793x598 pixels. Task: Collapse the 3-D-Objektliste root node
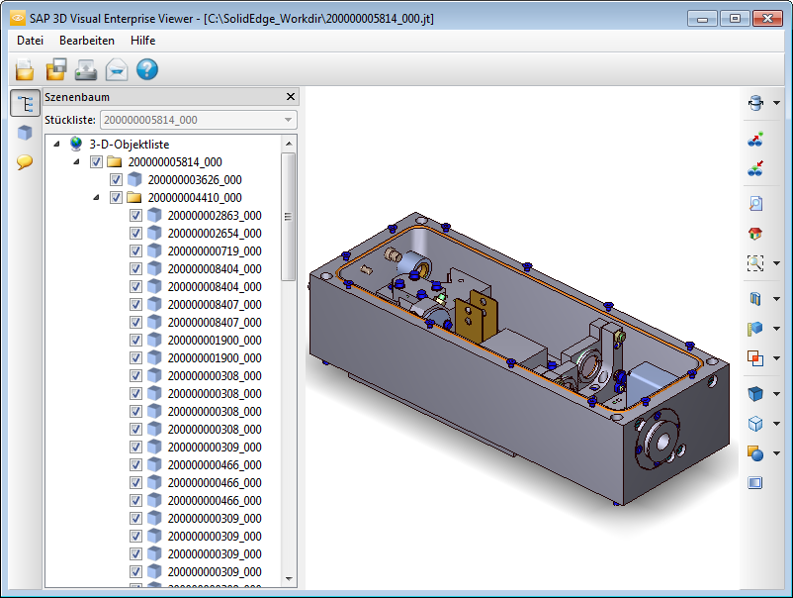(57, 144)
